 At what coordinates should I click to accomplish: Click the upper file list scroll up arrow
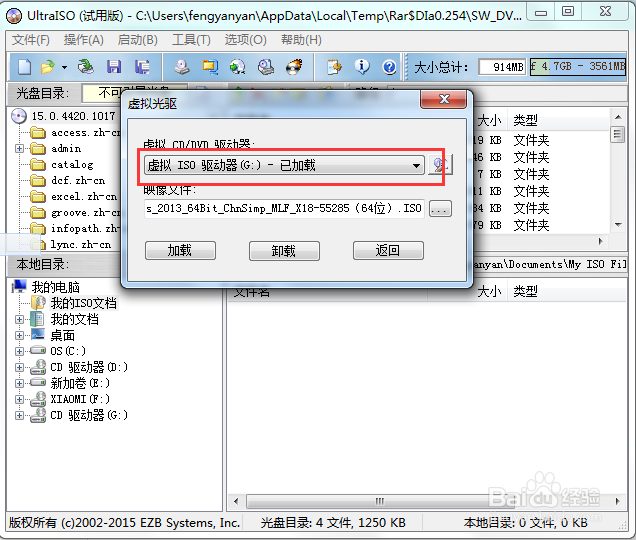[618, 117]
